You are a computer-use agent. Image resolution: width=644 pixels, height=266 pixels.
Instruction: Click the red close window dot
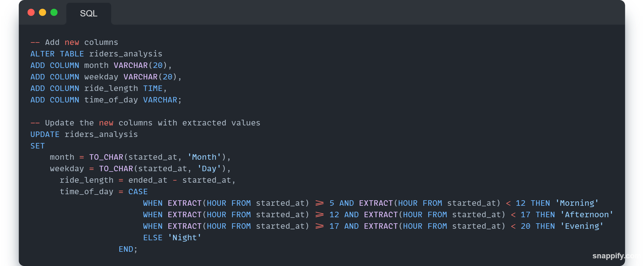click(x=31, y=12)
